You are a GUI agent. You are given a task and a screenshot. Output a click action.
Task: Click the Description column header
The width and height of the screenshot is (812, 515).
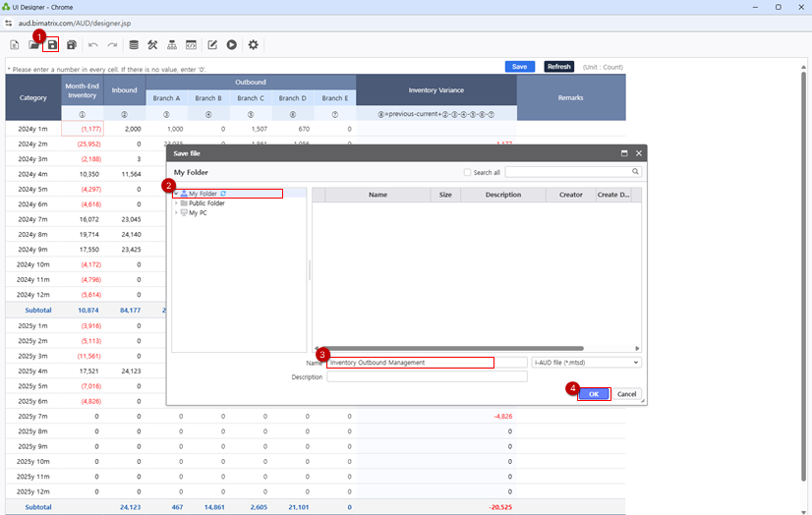tap(502, 195)
